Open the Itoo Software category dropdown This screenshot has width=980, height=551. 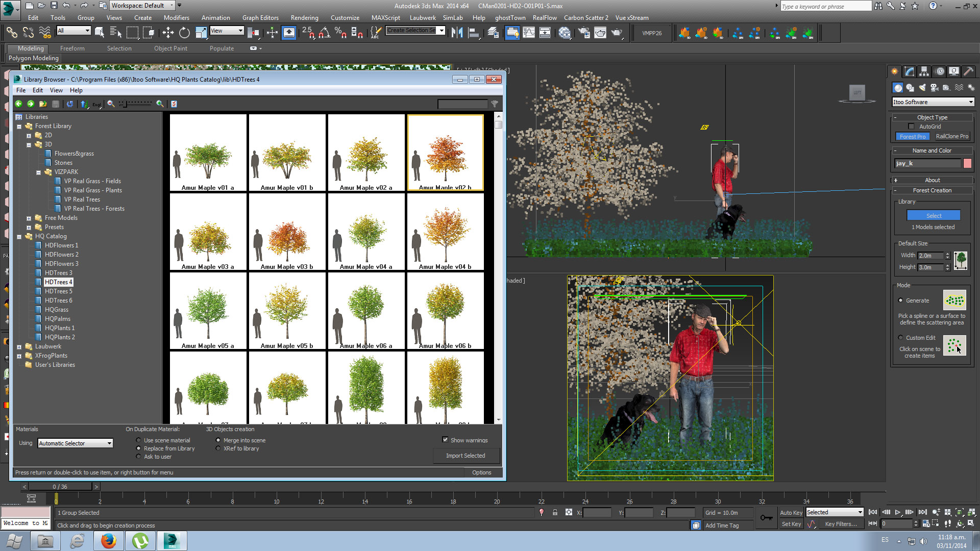click(x=970, y=102)
